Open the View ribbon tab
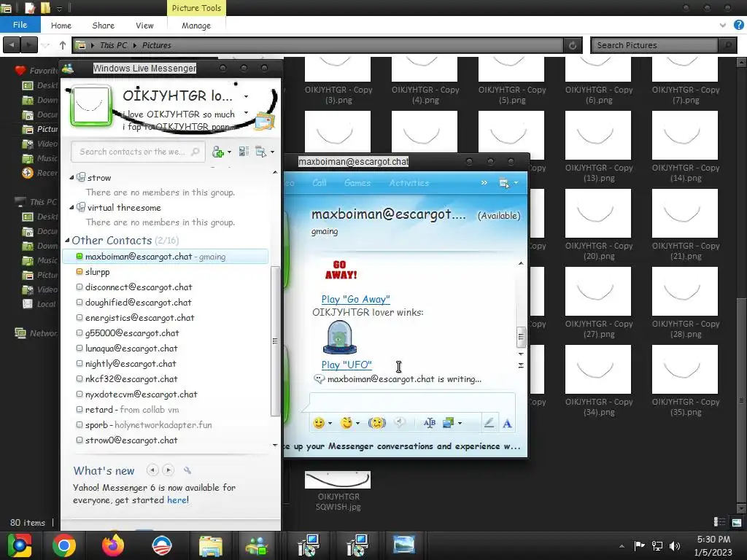This screenshot has height=560, width=747. [144, 26]
